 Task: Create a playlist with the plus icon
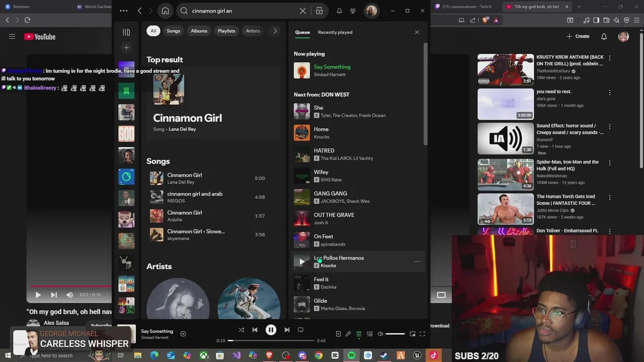point(126,47)
